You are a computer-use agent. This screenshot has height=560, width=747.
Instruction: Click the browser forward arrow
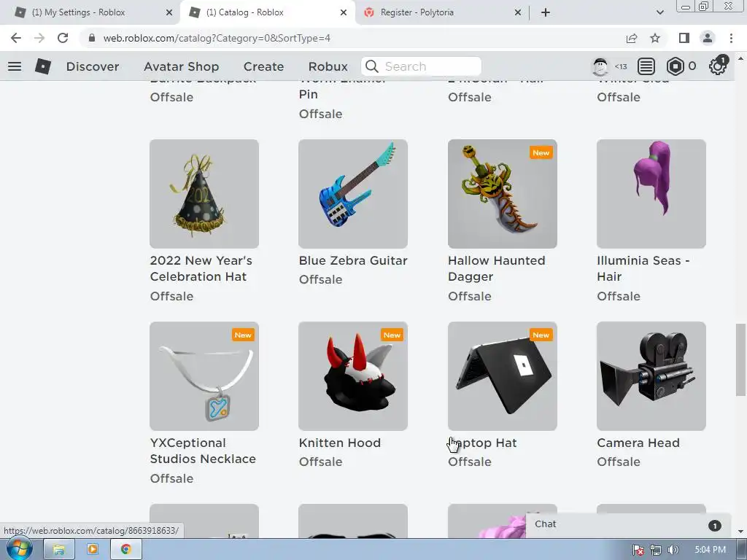coord(39,38)
